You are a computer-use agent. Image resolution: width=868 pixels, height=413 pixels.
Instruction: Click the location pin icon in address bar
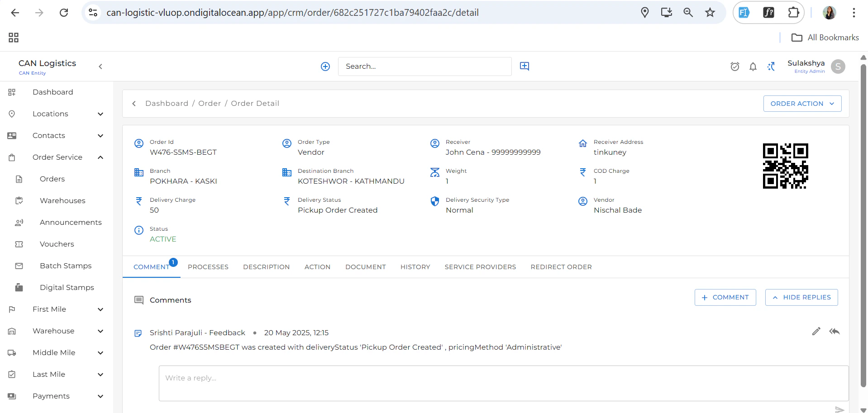(645, 13)
